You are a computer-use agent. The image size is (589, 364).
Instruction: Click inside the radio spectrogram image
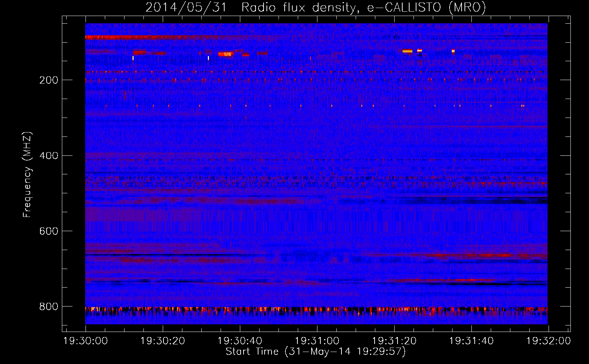tap(316, 174)
